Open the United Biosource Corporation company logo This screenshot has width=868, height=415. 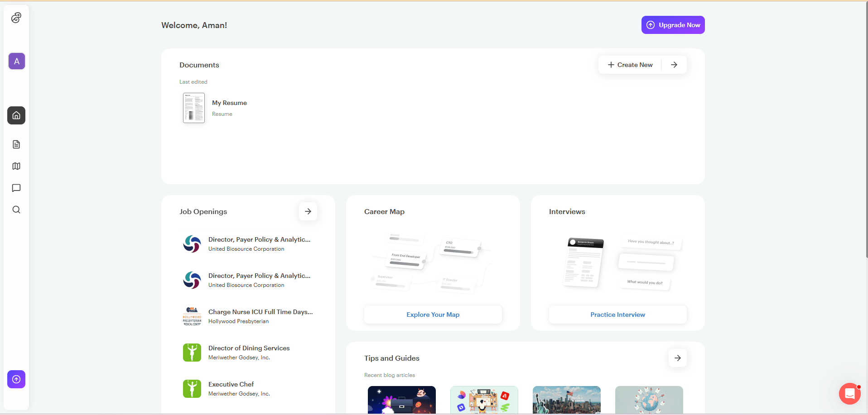pos(192,243)
